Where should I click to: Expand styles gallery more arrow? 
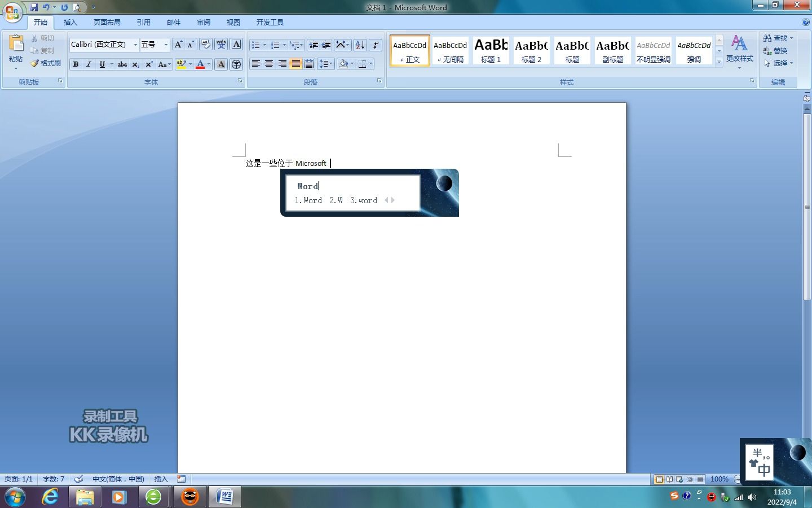tap(719, 62)
